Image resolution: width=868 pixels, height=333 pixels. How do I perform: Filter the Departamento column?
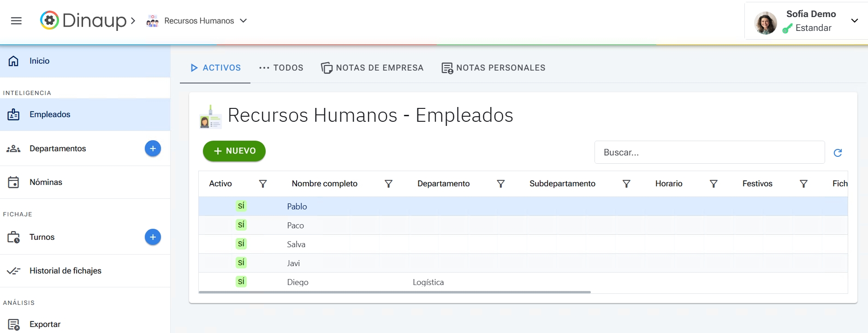(x=500, y=184)
